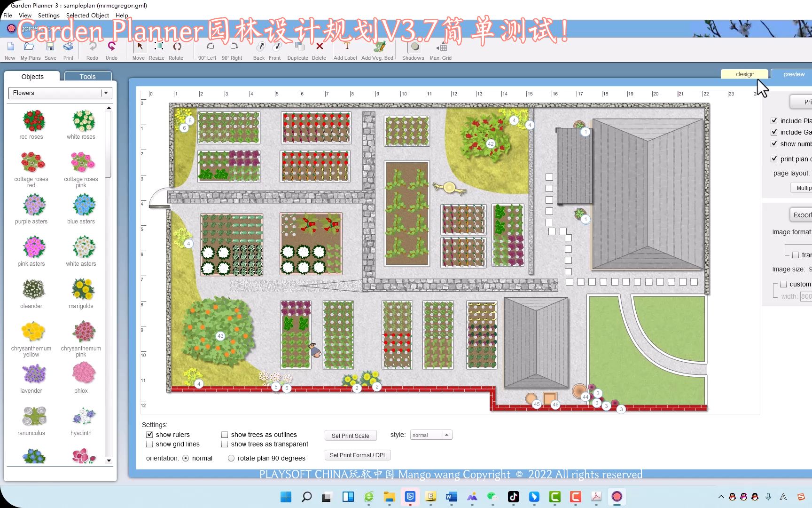Open the File menu
Viewport: 812px width, 508px height.
8,15
